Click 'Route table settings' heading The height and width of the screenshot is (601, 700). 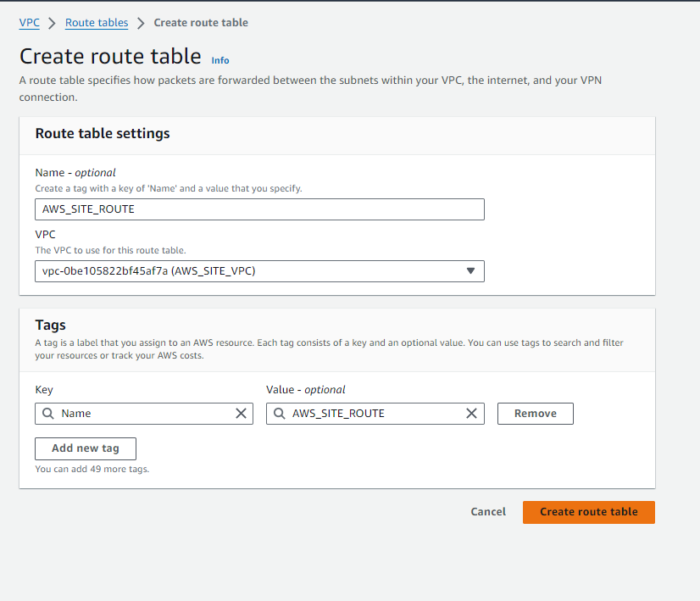(x=103, y=133)
